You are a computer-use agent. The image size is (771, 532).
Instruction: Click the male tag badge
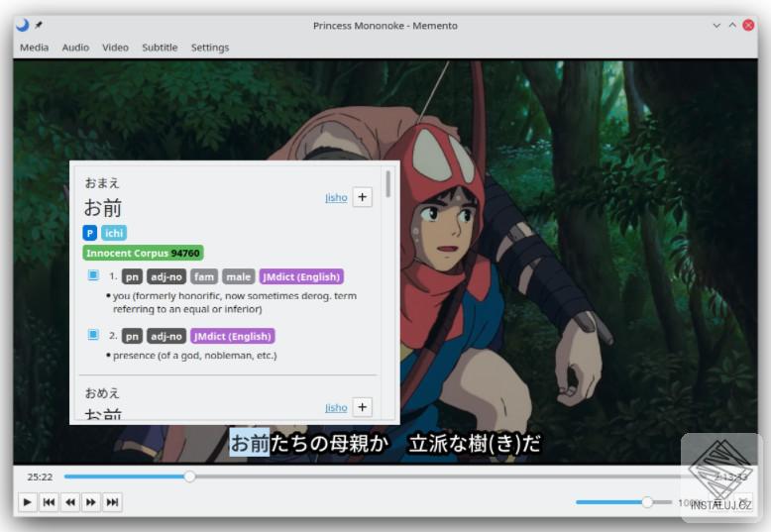239,276
